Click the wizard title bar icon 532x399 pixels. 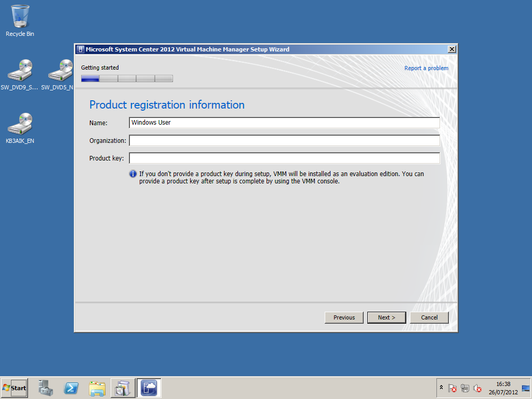pyautogui.click(x=80, y=49)
